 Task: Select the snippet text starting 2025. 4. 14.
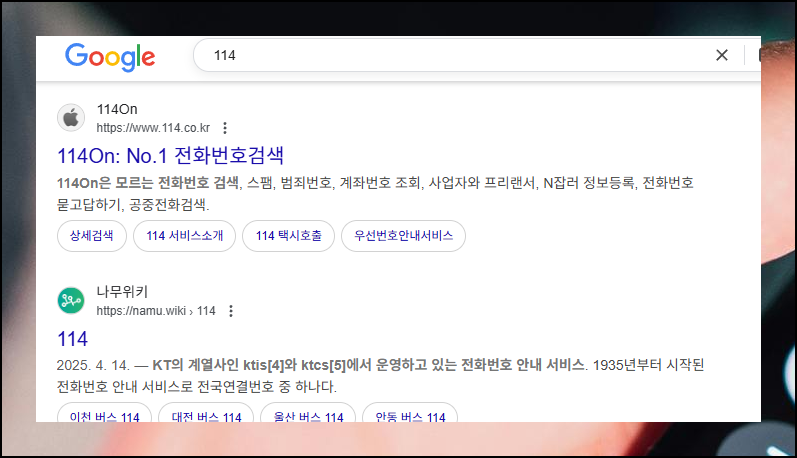click(380, 376)
